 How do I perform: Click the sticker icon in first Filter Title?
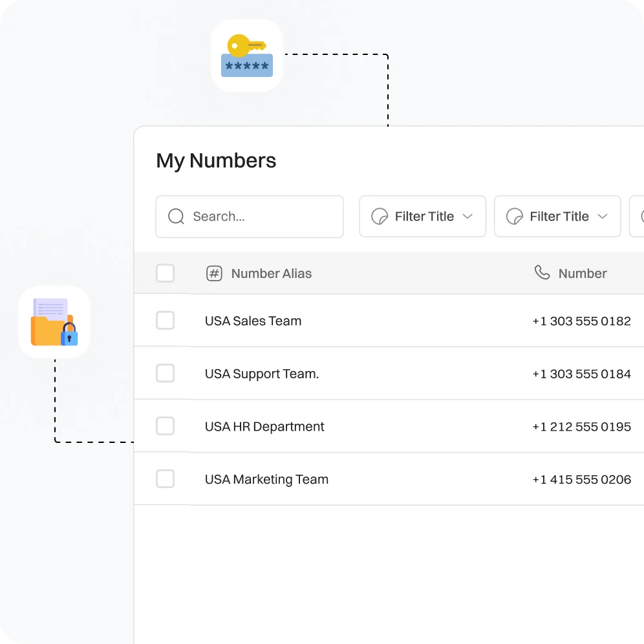tap(380, 217)
